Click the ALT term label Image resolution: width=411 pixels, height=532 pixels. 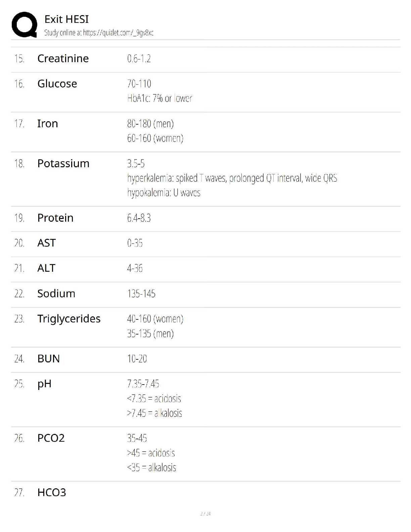tap(46, 268)
